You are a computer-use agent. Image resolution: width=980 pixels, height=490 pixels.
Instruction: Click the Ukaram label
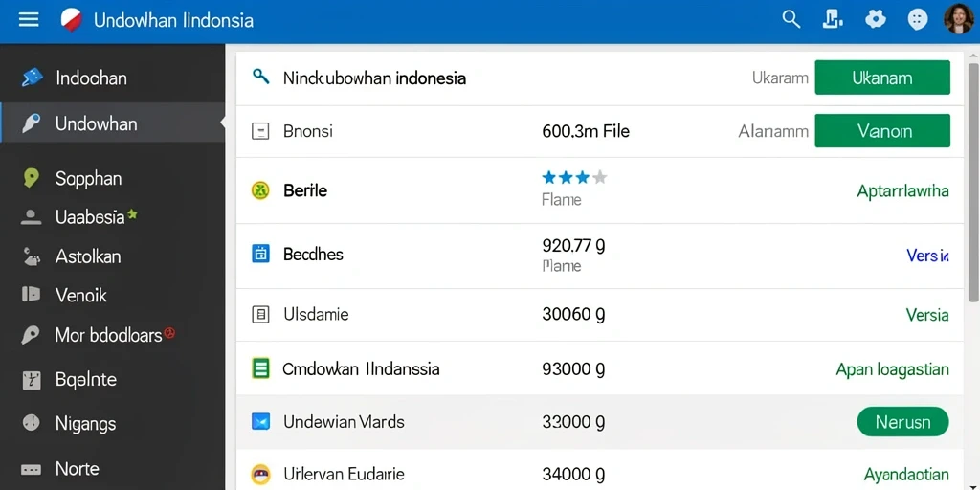pos(780,78)
